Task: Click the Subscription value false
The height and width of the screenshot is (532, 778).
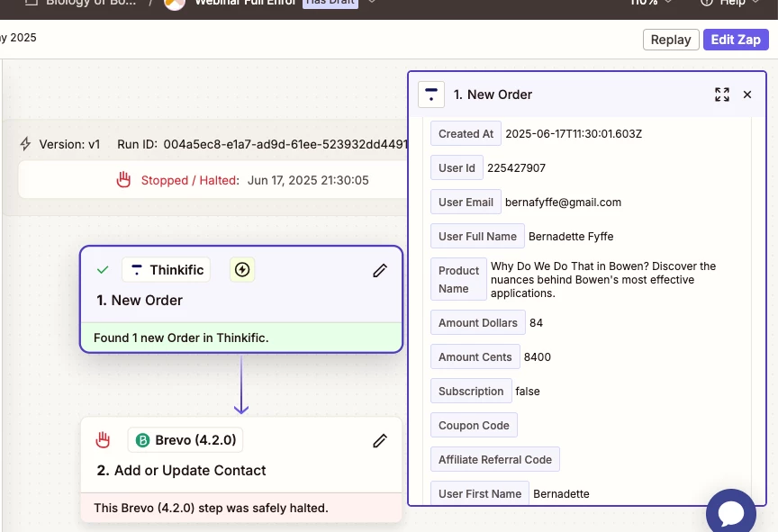Action: [528, 392]
